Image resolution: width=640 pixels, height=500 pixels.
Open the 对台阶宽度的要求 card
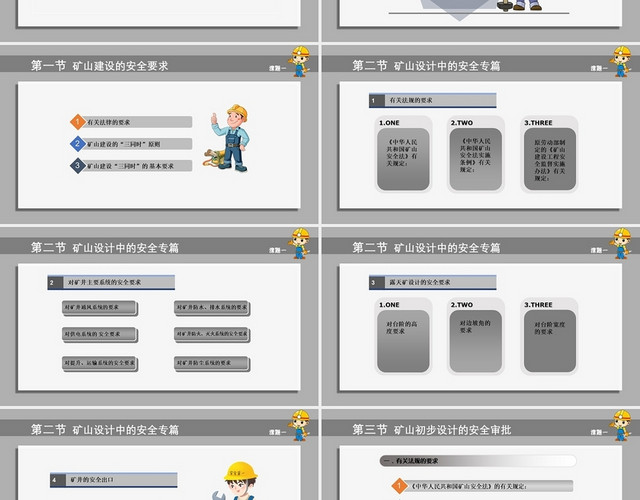550,341
